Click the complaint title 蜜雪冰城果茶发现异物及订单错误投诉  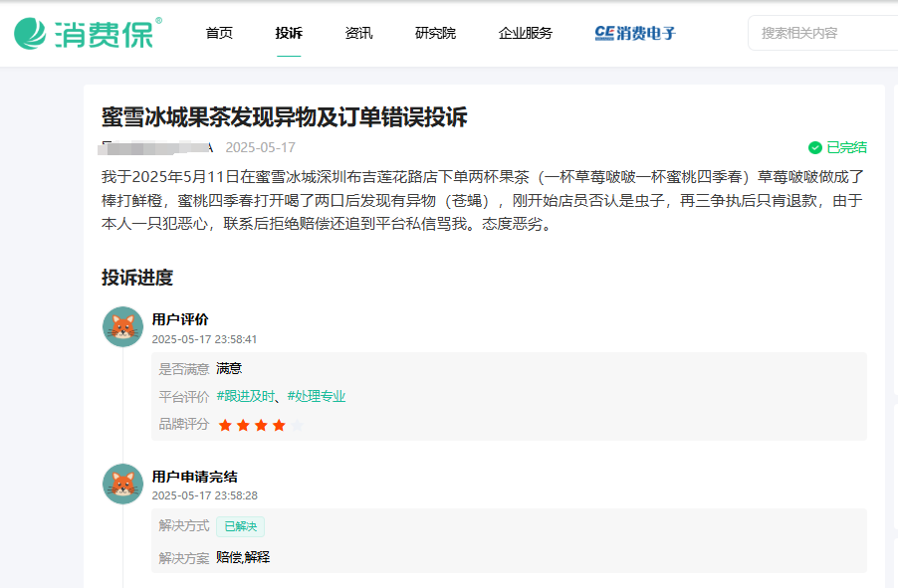tap(284, 117)
